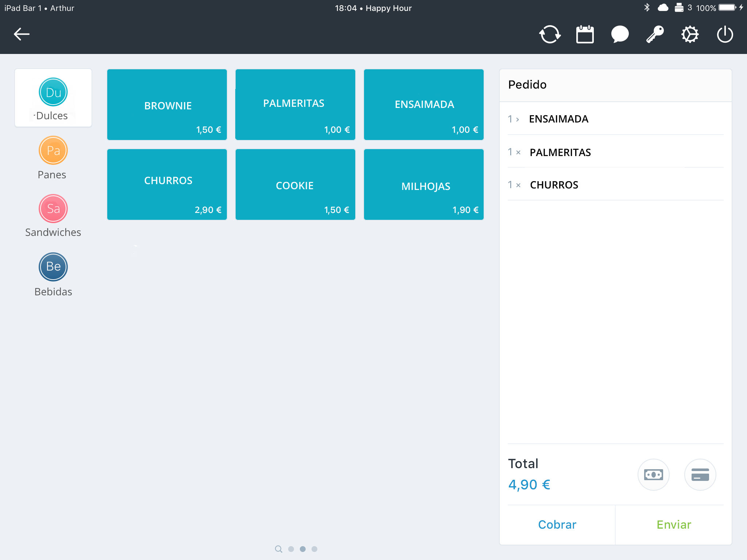This screenshot has height=560, width=747.
Task: Tap '18:04 • Happy Hour' status text
Action: pos(373,8)
